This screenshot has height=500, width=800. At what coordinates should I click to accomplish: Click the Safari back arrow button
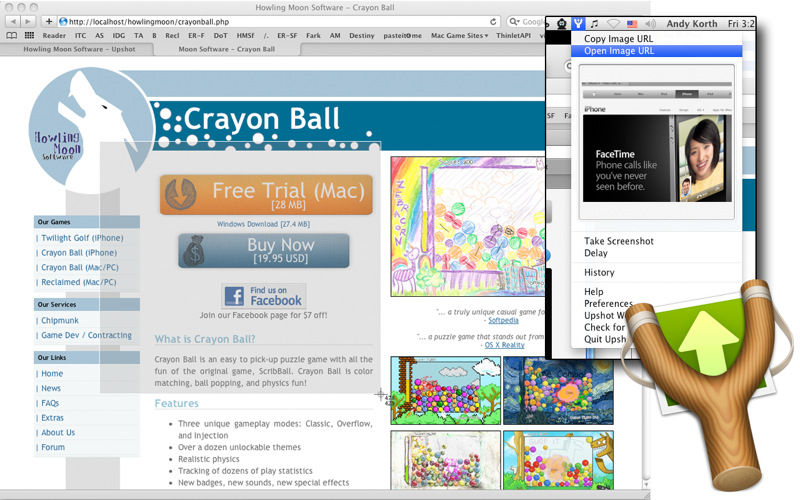pyautogui.click(x=13, y=21)
